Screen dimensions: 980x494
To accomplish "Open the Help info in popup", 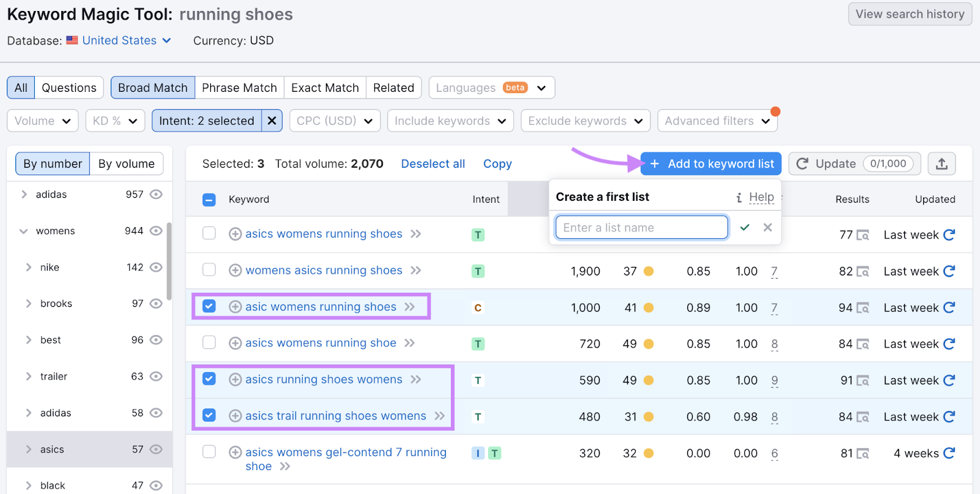I will click(x=755, y=197).
